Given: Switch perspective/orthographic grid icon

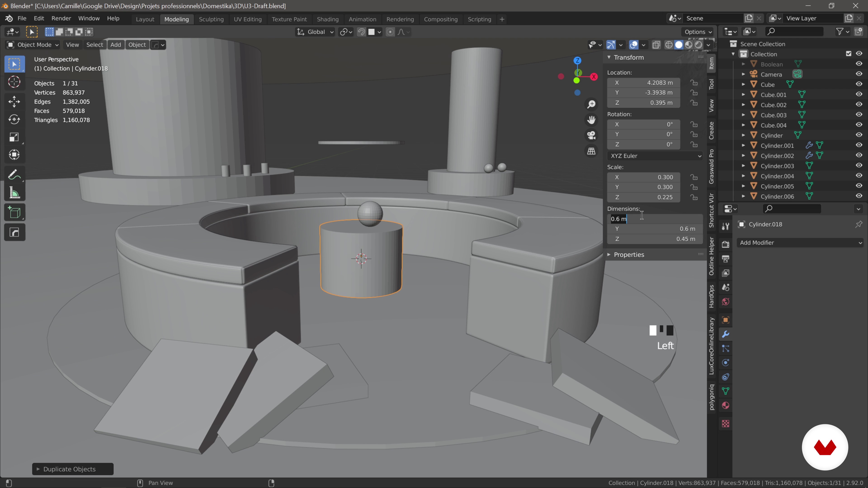Looking at the screenshot, I should [x=591, y=151].
